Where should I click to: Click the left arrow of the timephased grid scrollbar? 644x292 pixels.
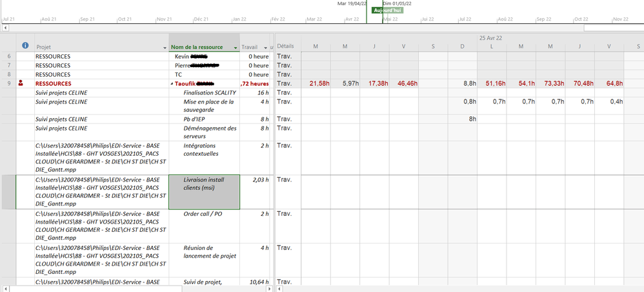tap(279, 289)
